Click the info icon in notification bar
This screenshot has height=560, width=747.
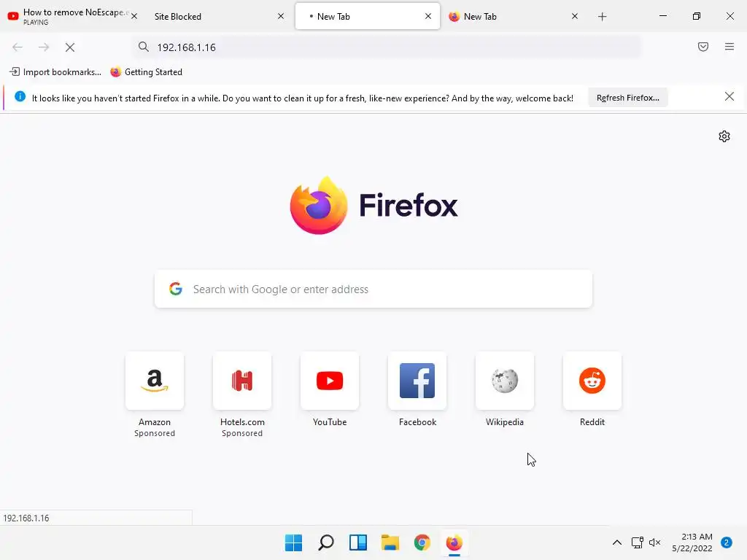click(x=20, y=96)
